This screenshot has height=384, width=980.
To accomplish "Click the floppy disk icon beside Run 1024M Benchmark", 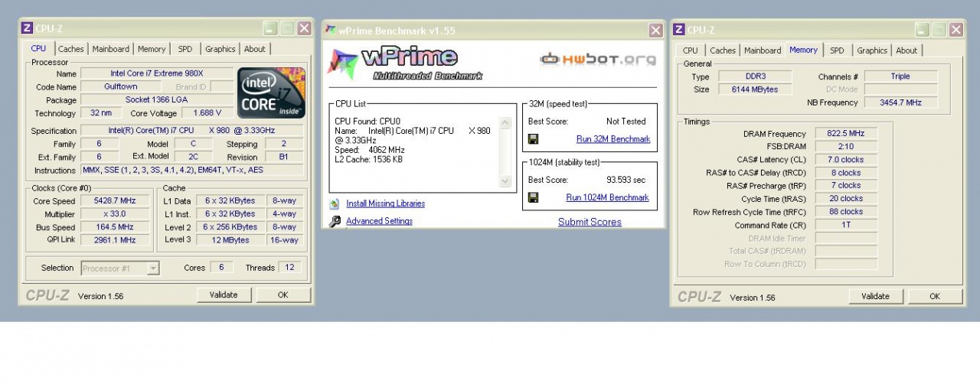I will click(x=534, y=197).
